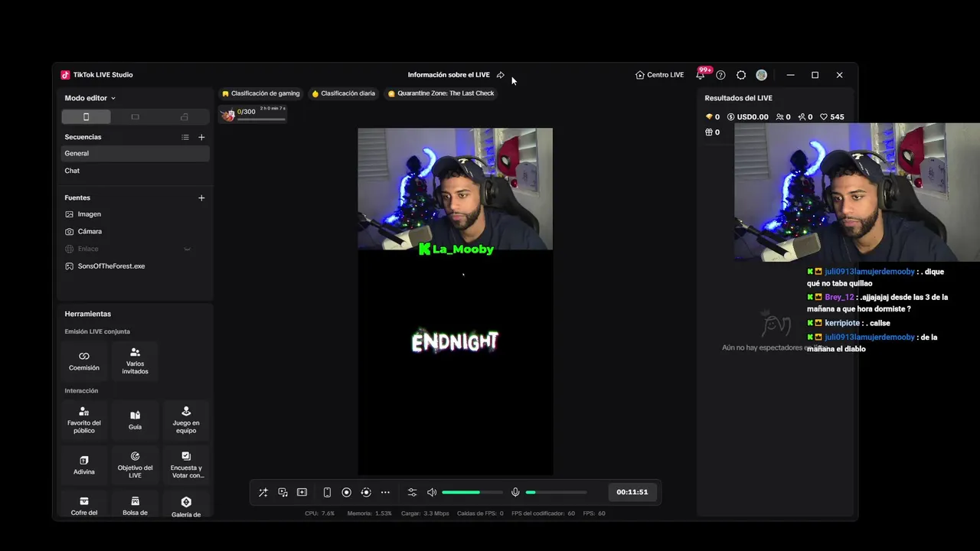Click the Cargar: 3.3 Mbps status entry
The width and height of the screenshot is (980, 551).
(x=425, y=514)
